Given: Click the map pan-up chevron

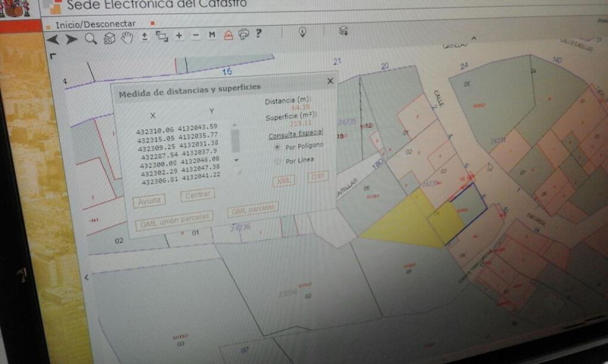Looking at the screenshot, I should [473, 38].
